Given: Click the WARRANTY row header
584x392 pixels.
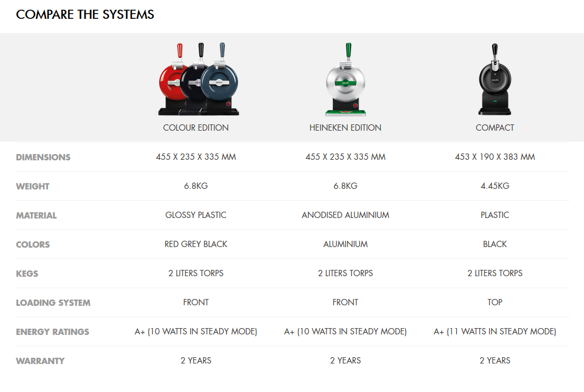Looking at the screenshot, I should [x=40, y=361].
